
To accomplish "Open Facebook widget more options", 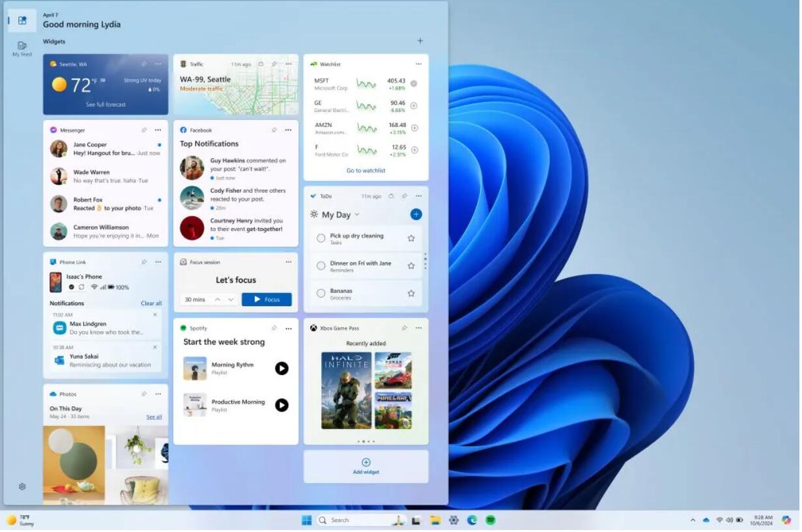I will pyautogui.click(x=289, y=130).
